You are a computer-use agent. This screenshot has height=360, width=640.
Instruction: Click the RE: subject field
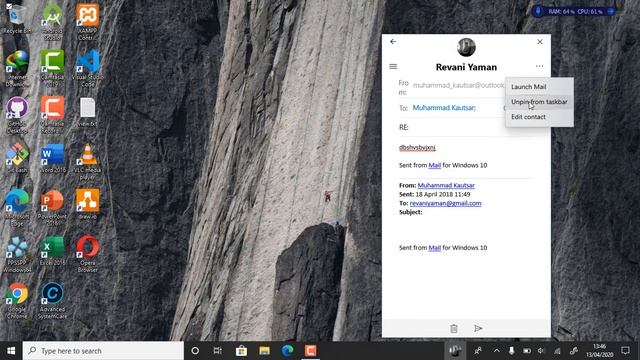[x=465, y=127]
